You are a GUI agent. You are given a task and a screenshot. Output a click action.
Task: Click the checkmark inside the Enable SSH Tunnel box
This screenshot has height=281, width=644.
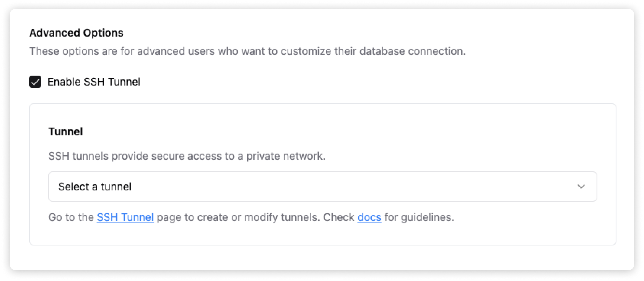36,82
